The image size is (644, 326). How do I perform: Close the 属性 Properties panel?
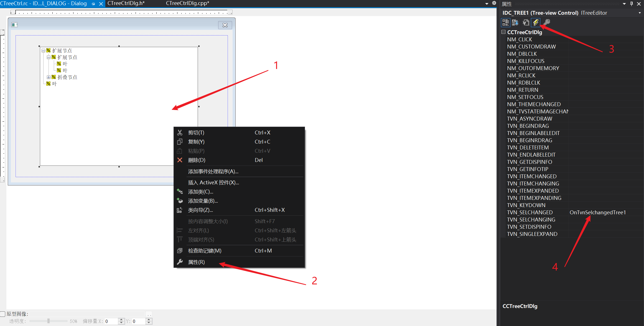639,4
